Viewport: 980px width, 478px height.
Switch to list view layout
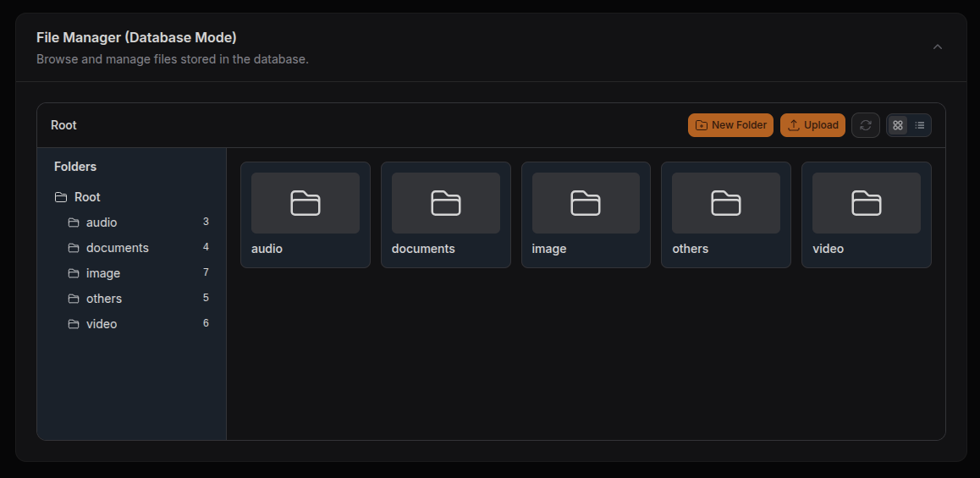(920, 125)
